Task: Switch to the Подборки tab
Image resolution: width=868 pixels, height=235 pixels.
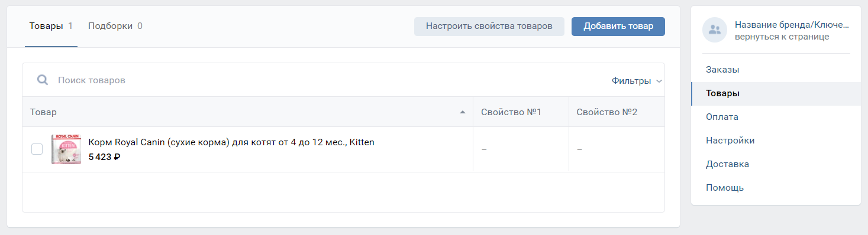Action: pyautogui.click(x=115, y=26)
